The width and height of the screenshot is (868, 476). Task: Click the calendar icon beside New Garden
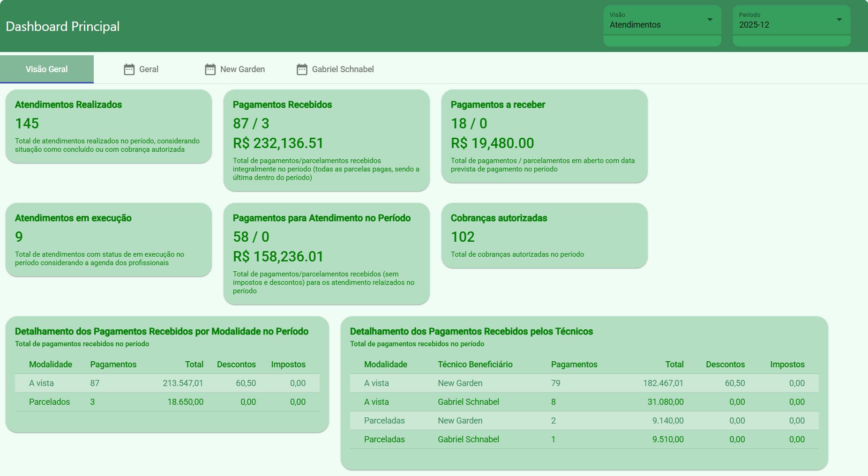point(210,69)
